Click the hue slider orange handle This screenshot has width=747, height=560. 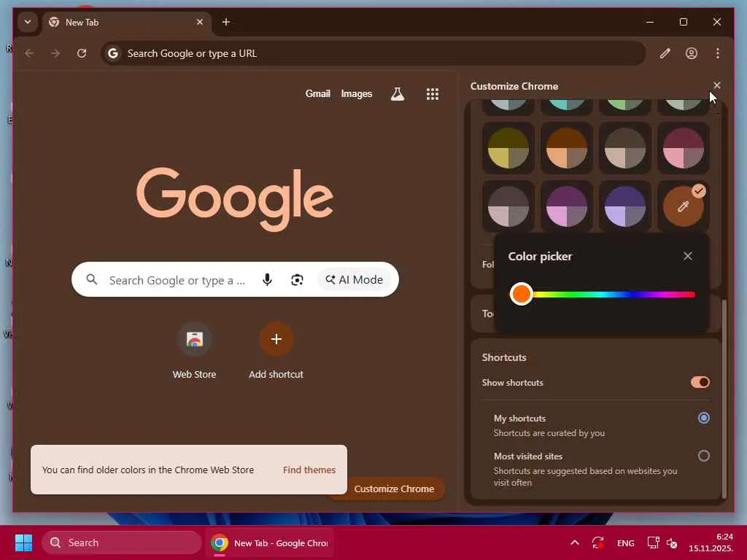click(521, 294)
